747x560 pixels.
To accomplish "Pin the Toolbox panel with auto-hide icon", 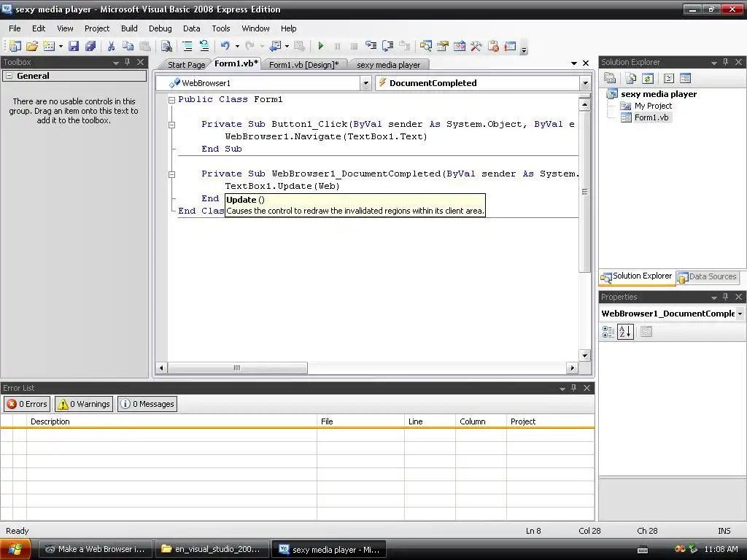I will pos(127,62).
